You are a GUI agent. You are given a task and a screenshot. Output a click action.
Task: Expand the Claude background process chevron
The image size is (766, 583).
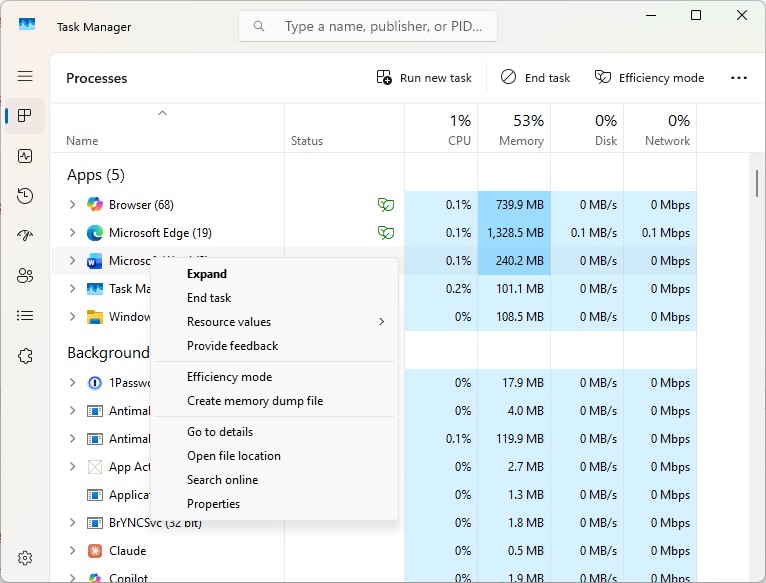(72, 550)
